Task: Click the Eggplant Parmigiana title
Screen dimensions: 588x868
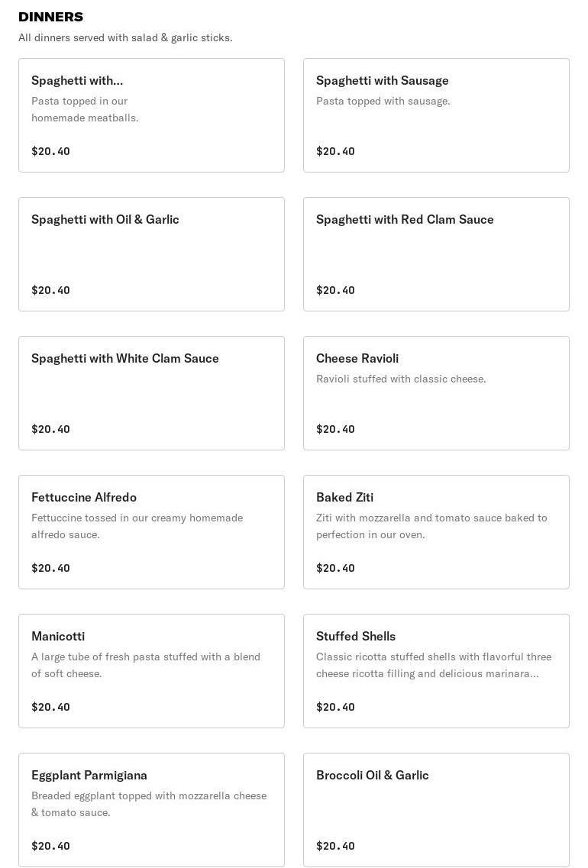Action: click(89, 775)
